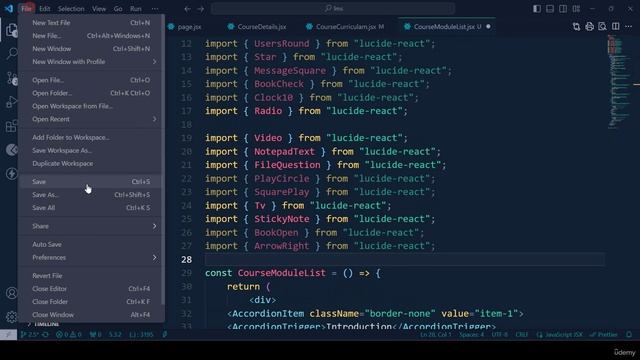Choose Save All from File menu
Viewport: 640px width, 360px height.
(91, 208)
